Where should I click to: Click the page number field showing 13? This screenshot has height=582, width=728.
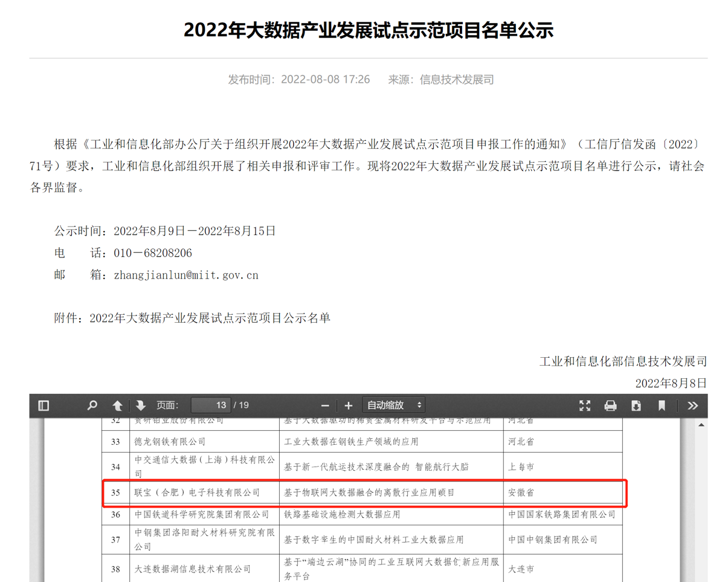[210, 405]
